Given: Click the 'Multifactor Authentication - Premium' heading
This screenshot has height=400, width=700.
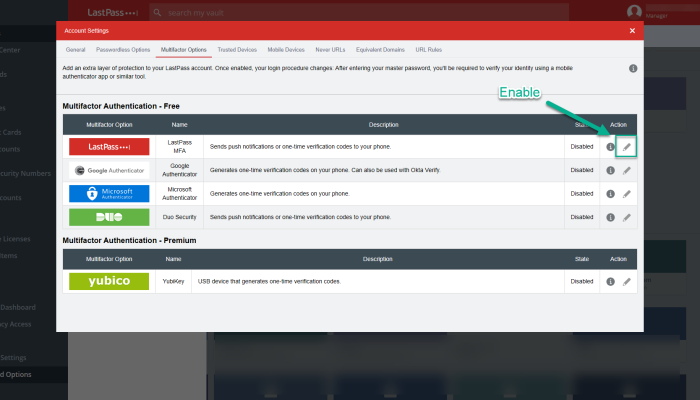Looking at the screenshot, I should 129,241.
